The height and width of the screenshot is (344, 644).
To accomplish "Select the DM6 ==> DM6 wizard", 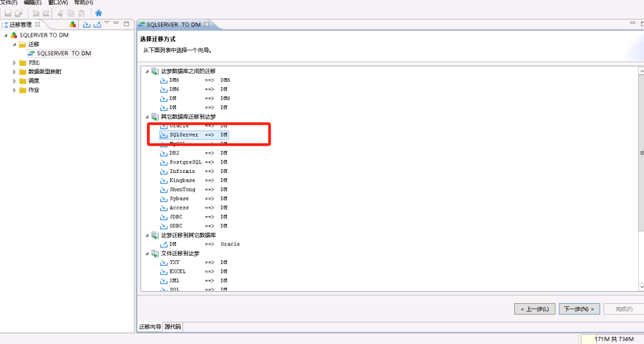I will coord(195,80).
